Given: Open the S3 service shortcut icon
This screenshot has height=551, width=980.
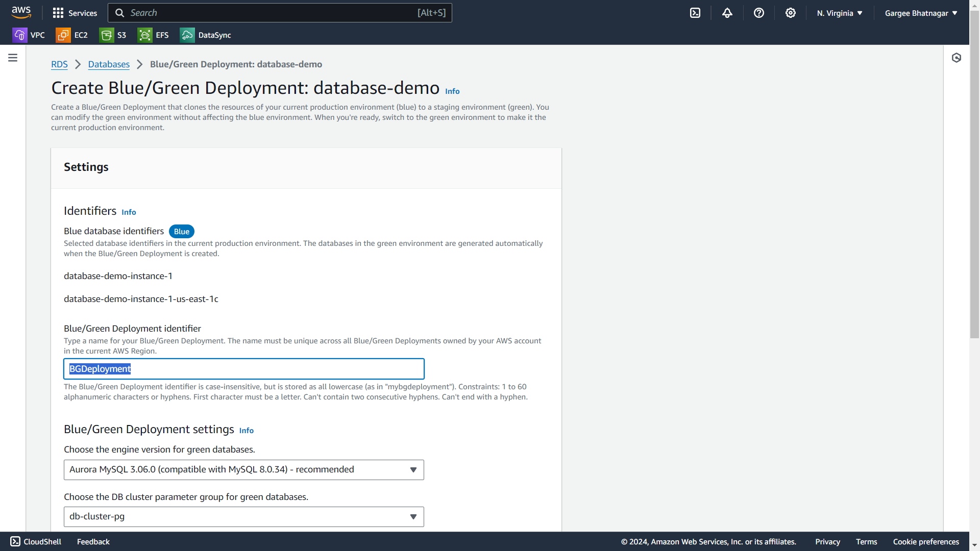Looking at the screenshot, I should pyautogui.click(x=107, y=35).
